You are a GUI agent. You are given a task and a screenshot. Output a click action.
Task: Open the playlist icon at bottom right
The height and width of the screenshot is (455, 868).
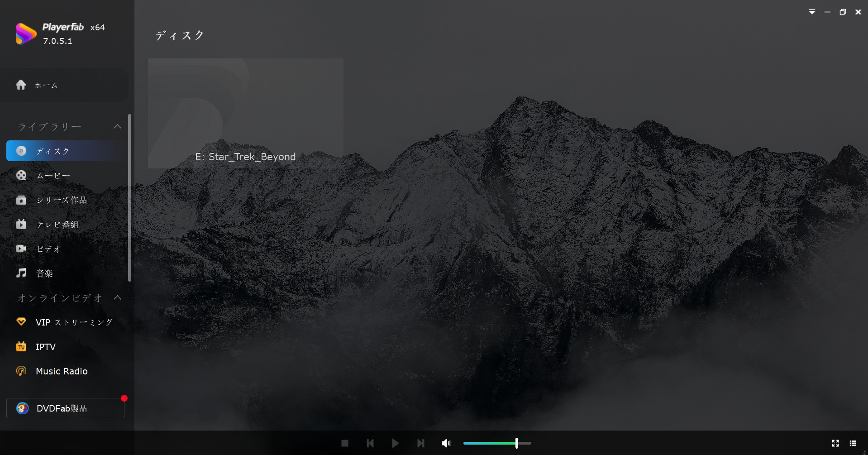[853, 443]
